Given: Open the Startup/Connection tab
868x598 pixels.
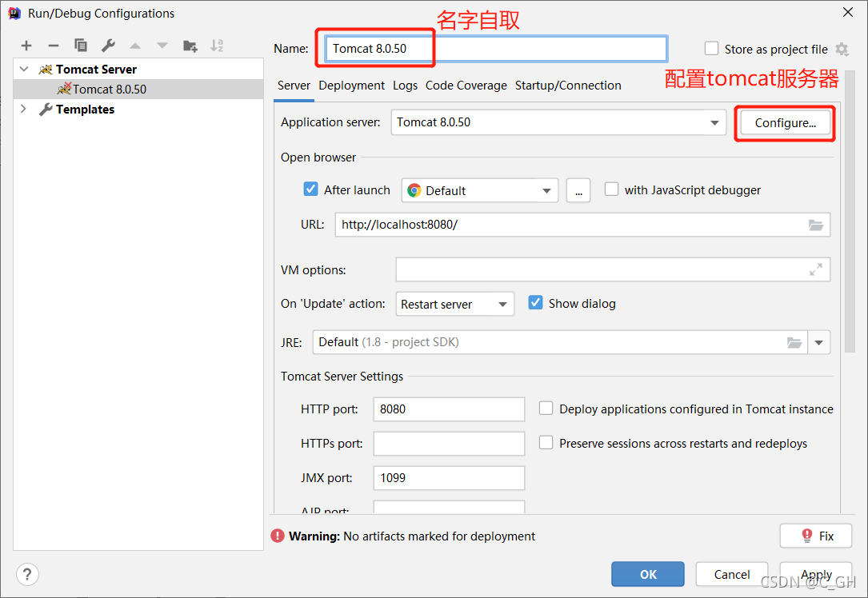Looking at the screenshot, I should tap(568, 86).
